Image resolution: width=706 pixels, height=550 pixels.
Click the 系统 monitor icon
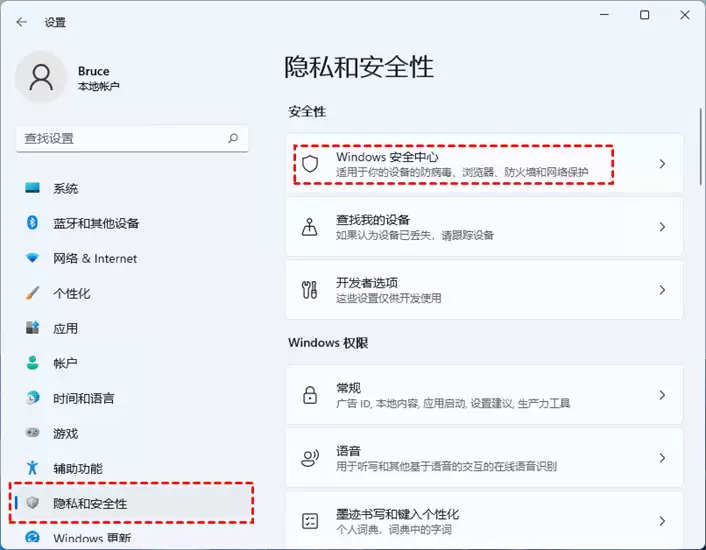[32, 188]
